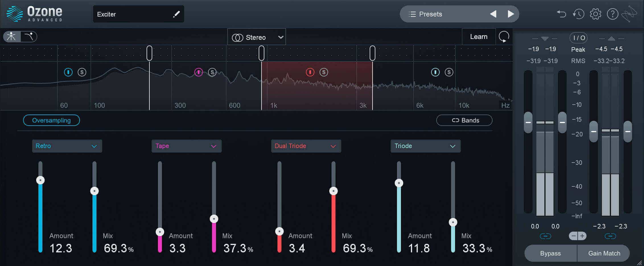Click the Bypass button
Image resolution: width=644 pixels, height=266 pixels.
point(550,253)
